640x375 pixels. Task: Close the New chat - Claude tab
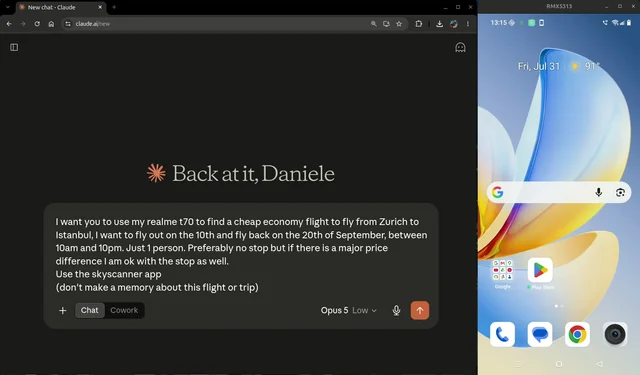[x=100, y=7]
